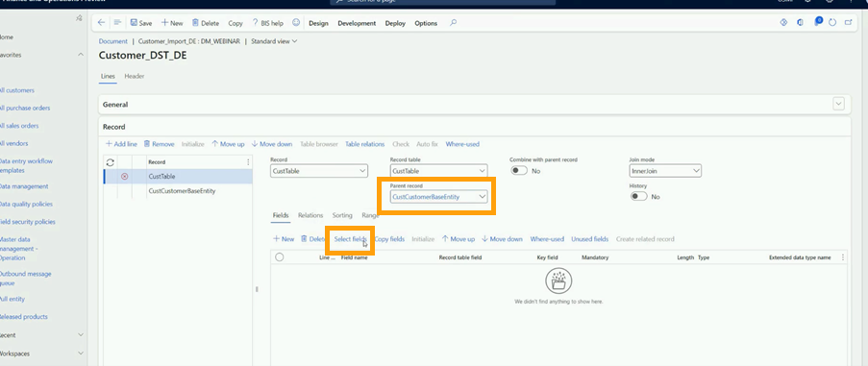
Task: Switch to the Relations tab
Action: [x=310, y=215]
